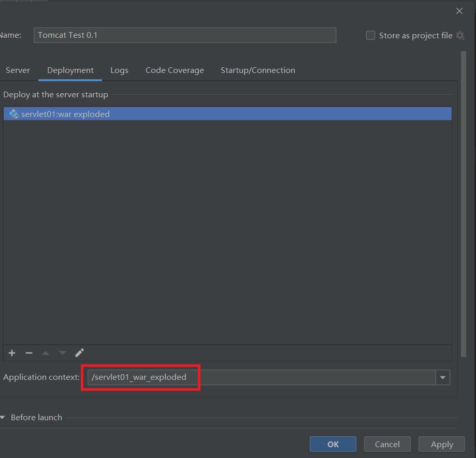Go to the Code Coverage tab

[175, 70]
